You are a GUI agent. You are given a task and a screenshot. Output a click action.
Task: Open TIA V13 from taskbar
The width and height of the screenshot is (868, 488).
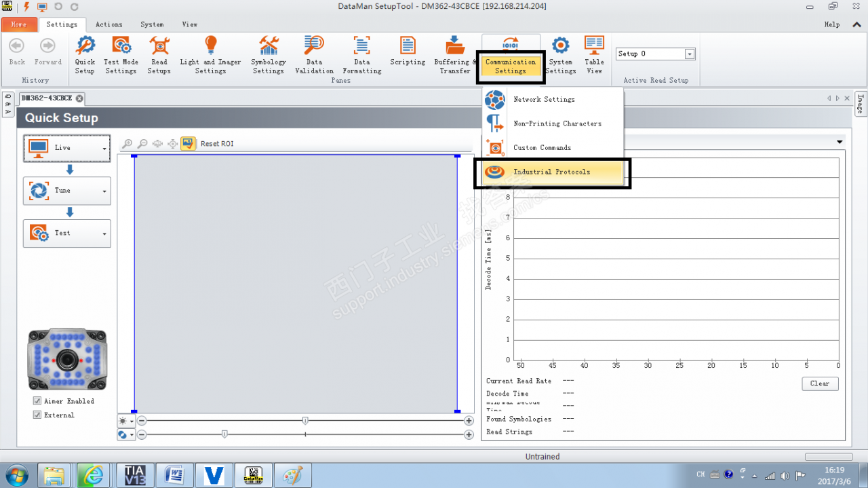pos(134,475)
